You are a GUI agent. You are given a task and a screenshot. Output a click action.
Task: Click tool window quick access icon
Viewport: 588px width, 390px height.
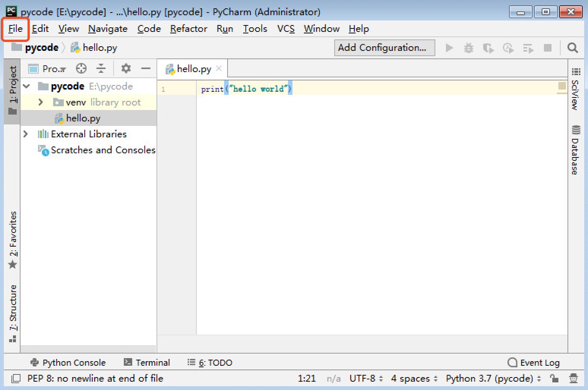pyautogui.click(x=16, y=378)
